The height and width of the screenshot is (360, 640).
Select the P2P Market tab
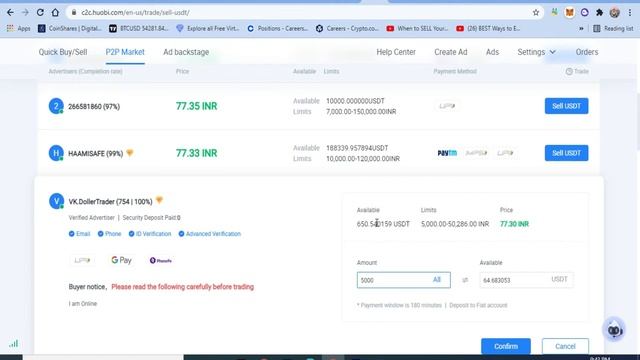coord(125,52)
